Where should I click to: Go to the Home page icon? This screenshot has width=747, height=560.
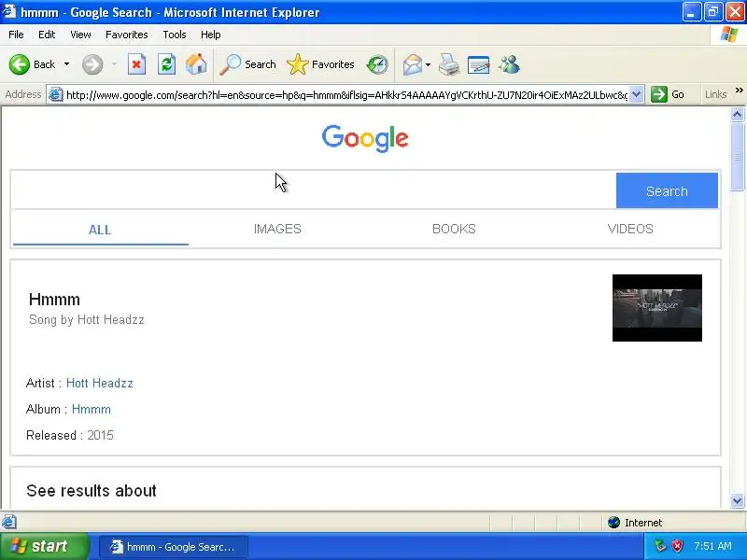click(196, 64)
